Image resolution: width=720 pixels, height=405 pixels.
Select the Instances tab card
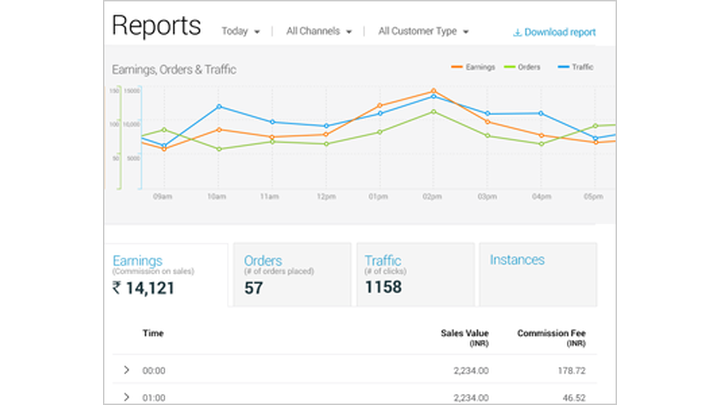click(538, 275)
